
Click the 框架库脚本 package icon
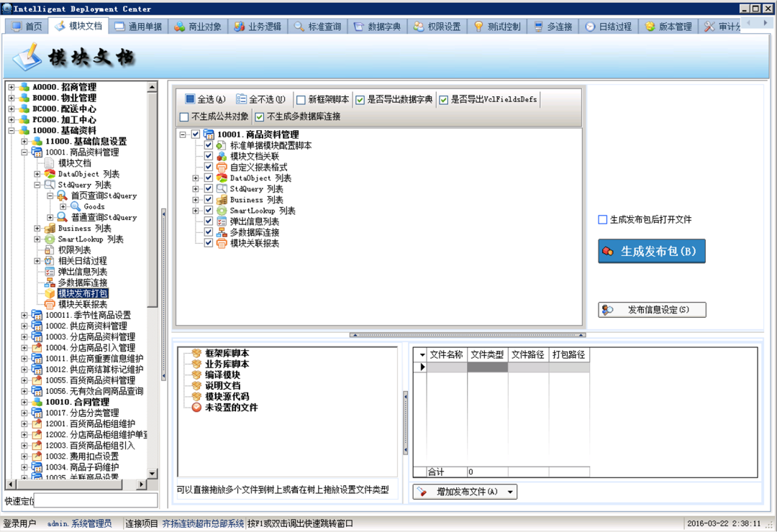pyautogui.click(x=196, y=353)
